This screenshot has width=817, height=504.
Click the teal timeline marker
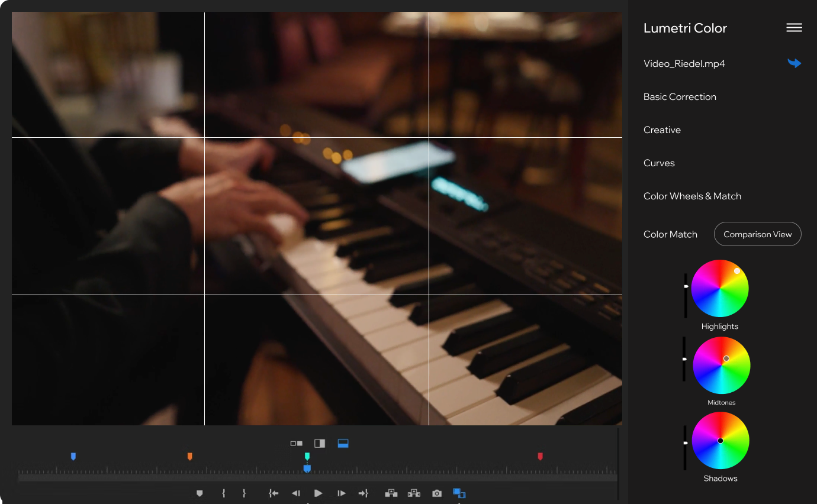[307, 456]
